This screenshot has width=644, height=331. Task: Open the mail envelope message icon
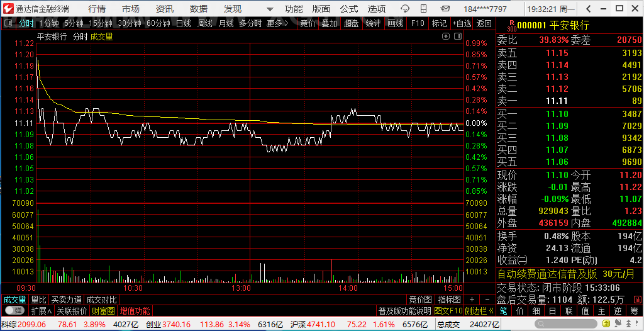click(445, 9)
